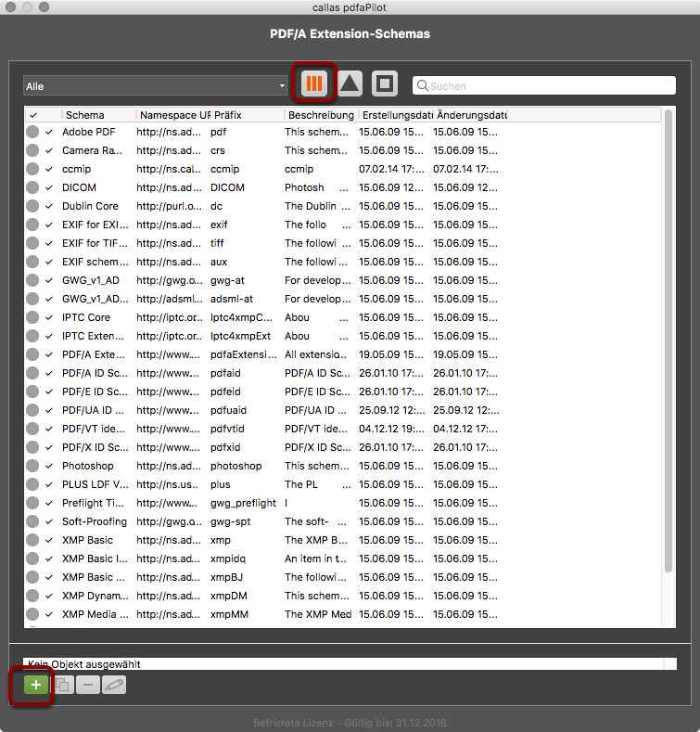The width and height of the screenshot is (700, 732).
Task: Click the pdfaExtensi... prefix cell
Action: 243,354
